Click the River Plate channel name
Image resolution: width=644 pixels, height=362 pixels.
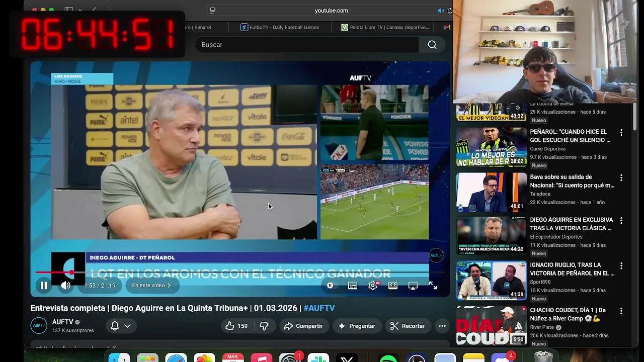click(542, 327)
